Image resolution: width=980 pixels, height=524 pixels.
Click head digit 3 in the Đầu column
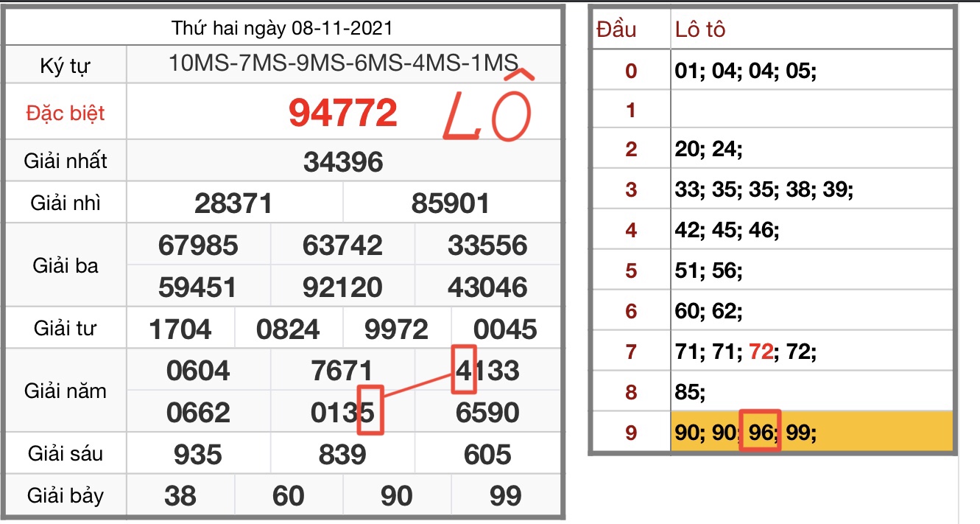631,190
